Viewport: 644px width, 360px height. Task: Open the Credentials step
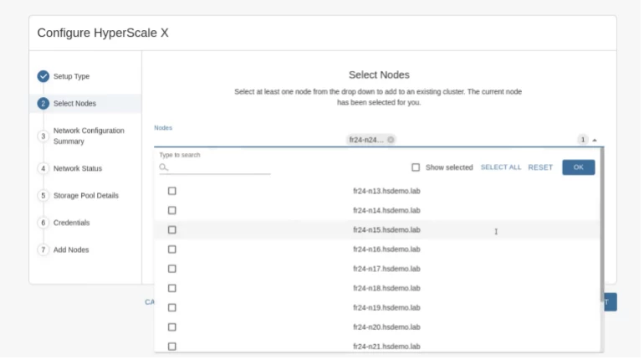click(x=71, y=223)
